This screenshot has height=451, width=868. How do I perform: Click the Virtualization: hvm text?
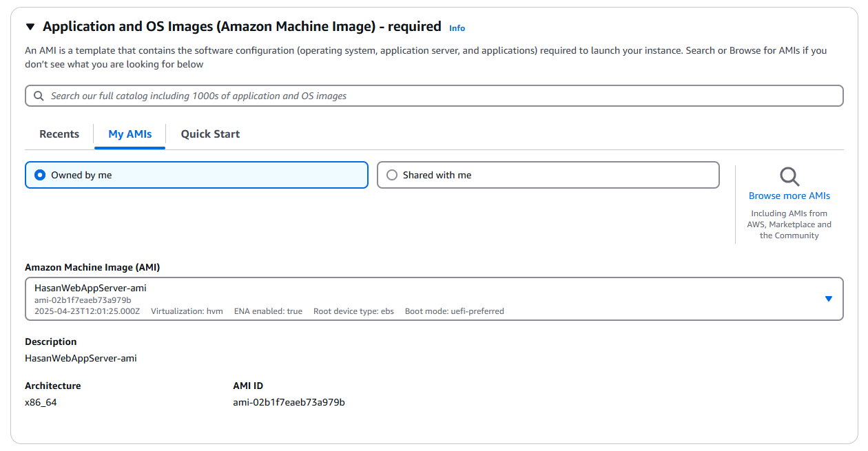187,311
